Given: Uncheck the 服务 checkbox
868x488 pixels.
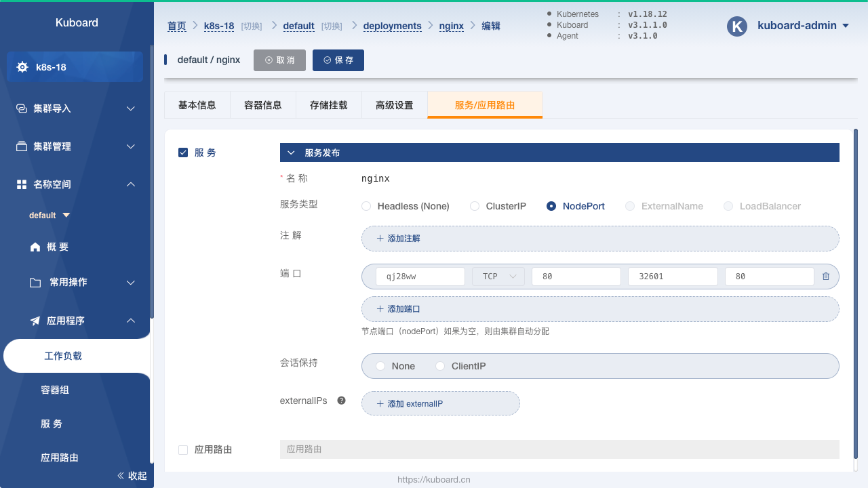Looking at the screenshot, I should [x=183, y=152].
